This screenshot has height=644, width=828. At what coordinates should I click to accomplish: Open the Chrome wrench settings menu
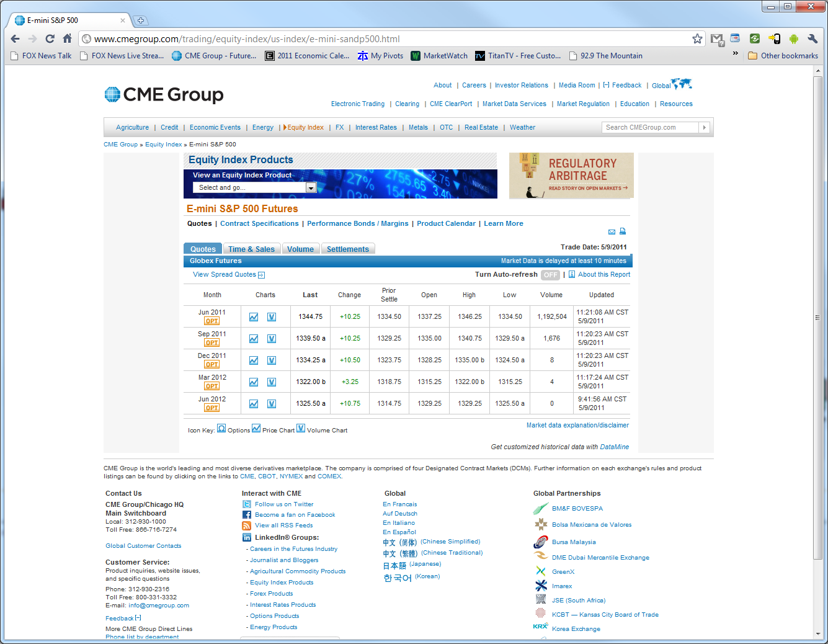pyautogui.click(x=812, y=39)
